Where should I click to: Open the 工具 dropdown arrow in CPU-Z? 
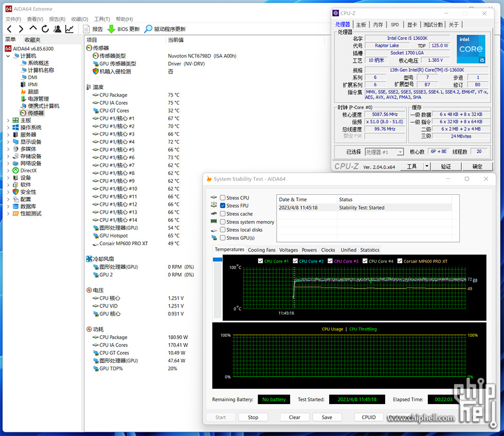click(x=426, y=166)
